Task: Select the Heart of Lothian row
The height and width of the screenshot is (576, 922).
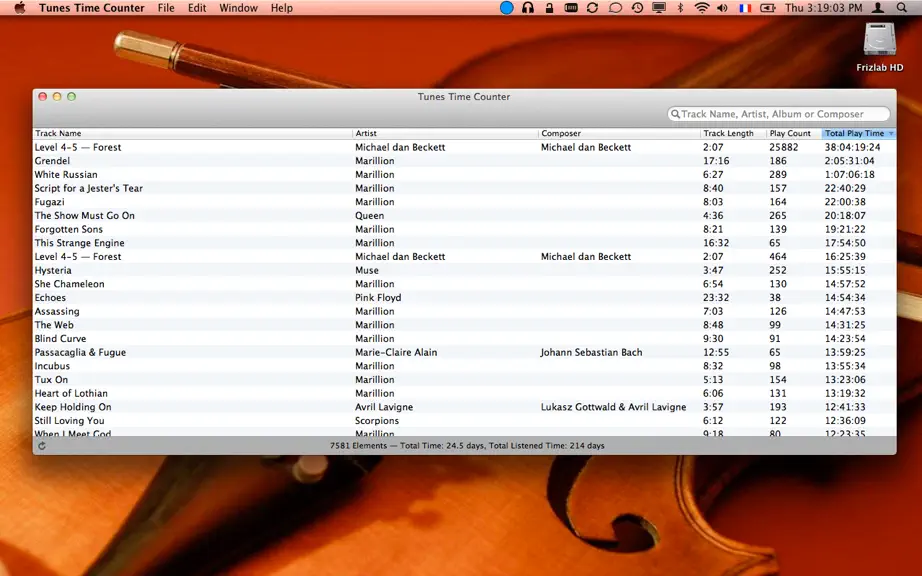Action: (x=465, y=393)
